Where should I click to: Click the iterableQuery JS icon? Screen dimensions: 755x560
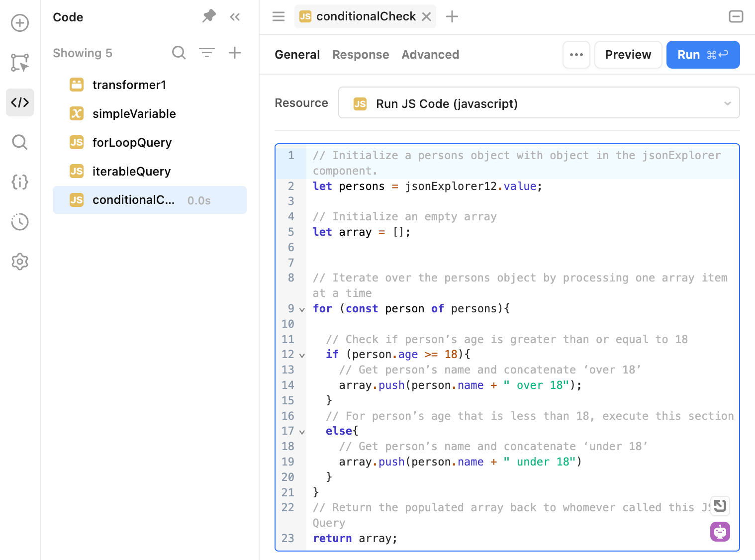pyautogui.click(x=77, y=171)
